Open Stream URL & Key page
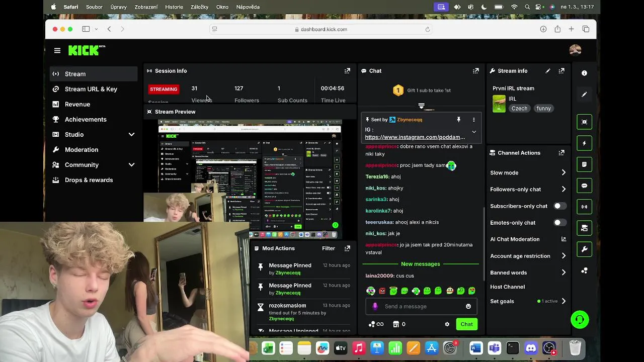Screen dimensions: 644x362 (94, 89)
